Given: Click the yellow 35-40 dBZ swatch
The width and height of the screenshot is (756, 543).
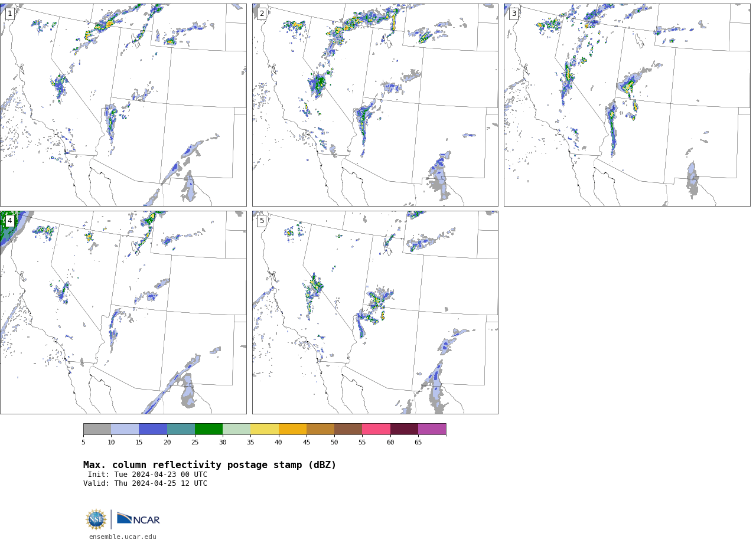Looking at the screenshot, I should pyautogui.click(x=265, y=429).
